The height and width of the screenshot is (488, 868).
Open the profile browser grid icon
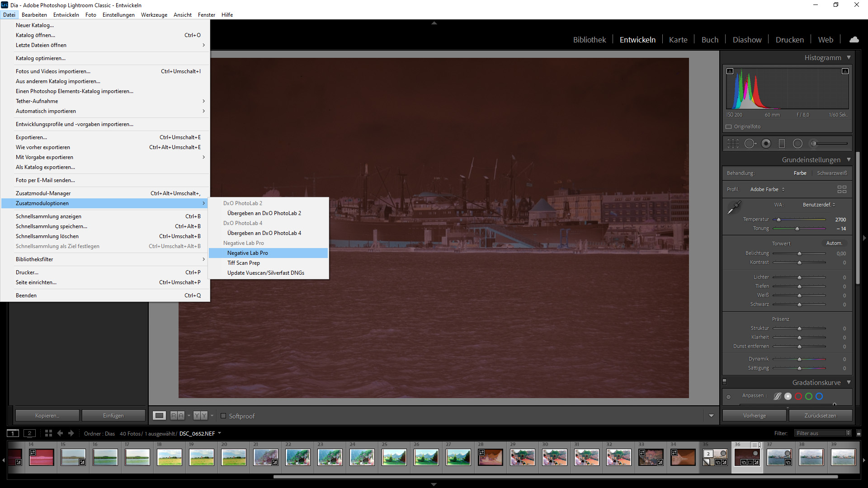[842, 189]
